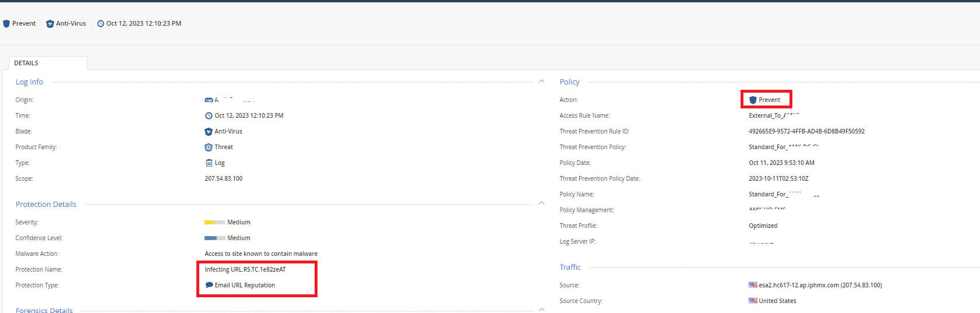Click the gateway icon in Origin row
This screenshot has width=980, height=313.
209,100
